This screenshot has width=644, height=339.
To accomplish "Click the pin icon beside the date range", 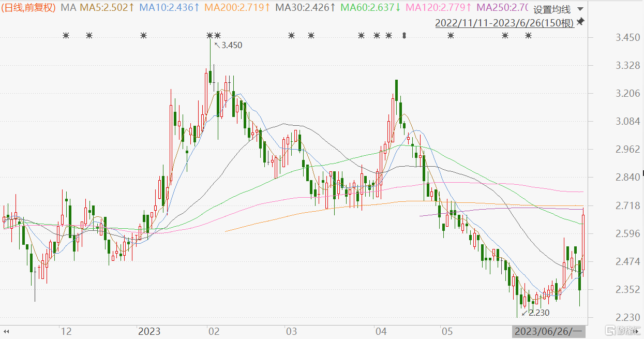I will pyautogui.click(x=580, y=22).
